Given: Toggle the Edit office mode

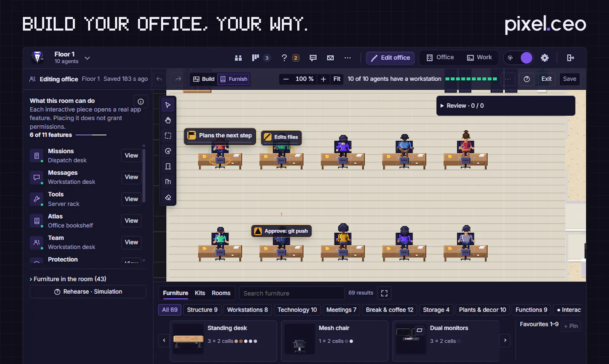Looking at the screenshot, I should pyautogui.click(x=390, y=58).
